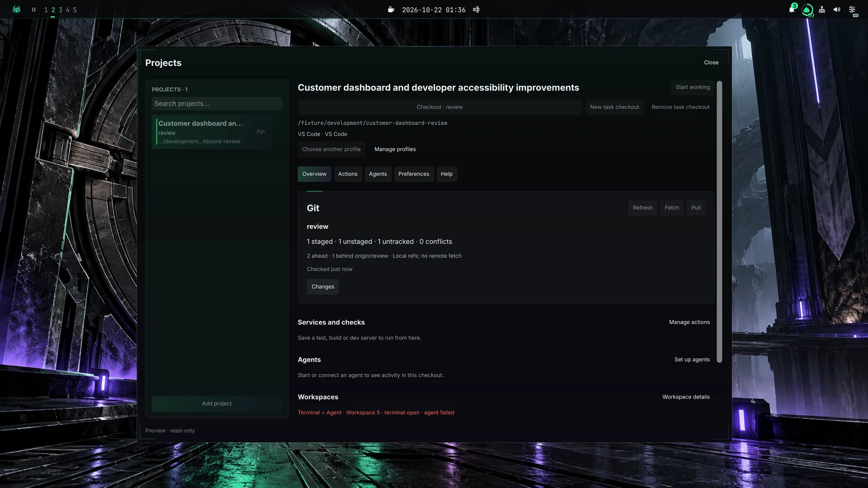Viewport: 868px width, 488px height.
Task: Open Workspace details link
Action: (x=686, y=397)
